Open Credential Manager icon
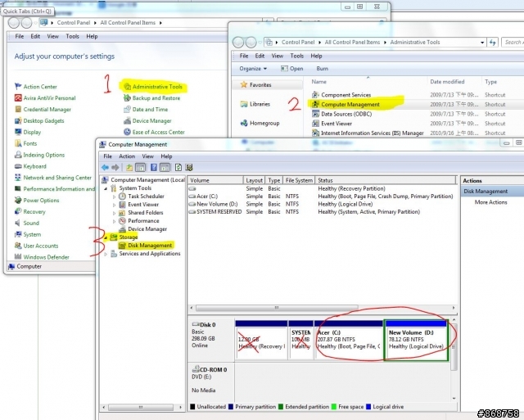Screen dimensions: 524x420 tap(18, 109)
